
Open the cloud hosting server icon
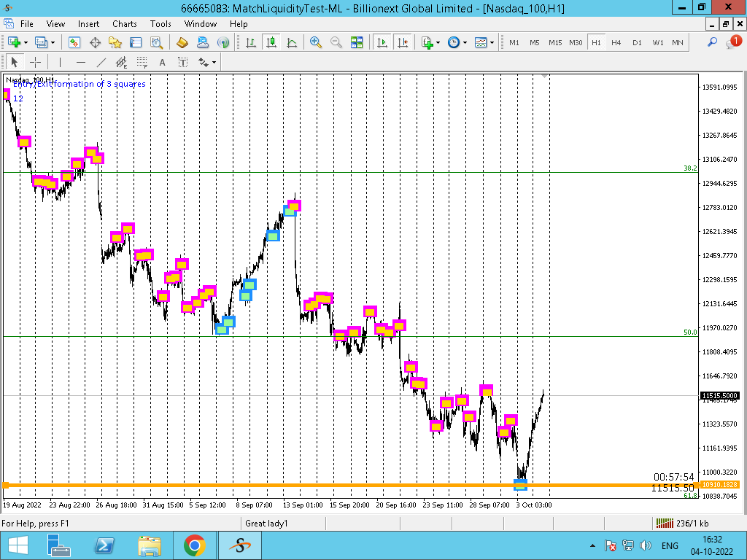point(203,42)
